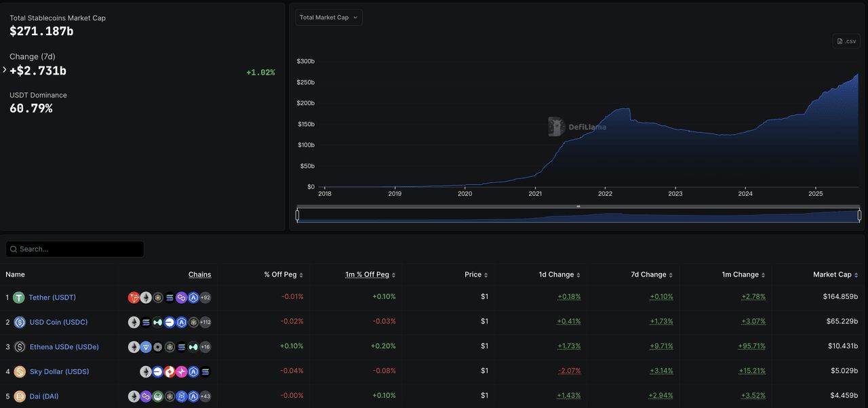Click the Tron chain icon in Tether row
Image resolution: width=868 pixels, height=408 pixels.
pos(134,298)
